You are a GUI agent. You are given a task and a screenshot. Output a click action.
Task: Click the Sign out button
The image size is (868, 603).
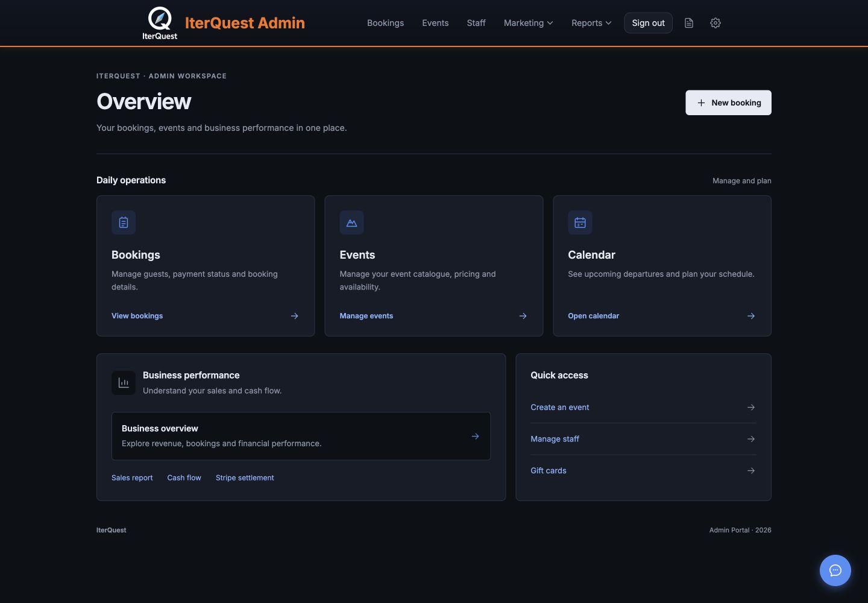point(649,23)
